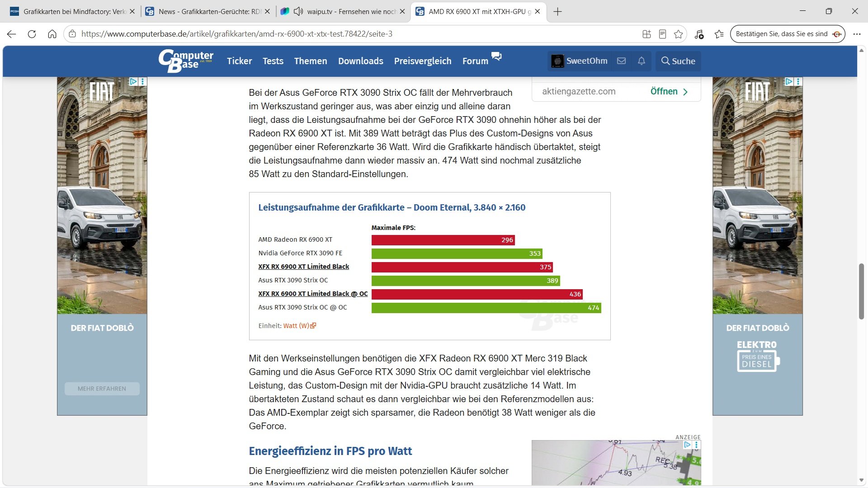
Task: Open the Suche search button
Action: (x=678, y=61)
